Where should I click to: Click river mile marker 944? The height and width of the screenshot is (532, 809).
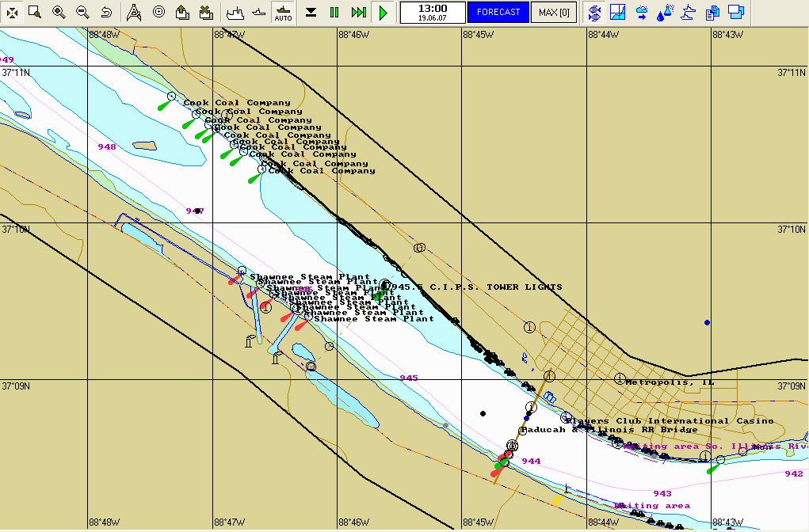tap(531, 462)
